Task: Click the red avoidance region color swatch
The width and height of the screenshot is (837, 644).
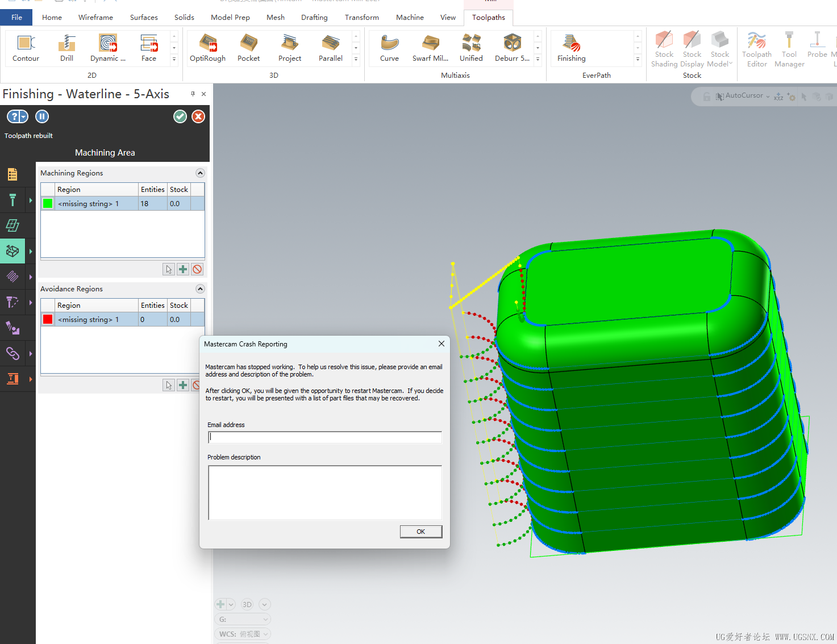Action: tap(48, 319)
